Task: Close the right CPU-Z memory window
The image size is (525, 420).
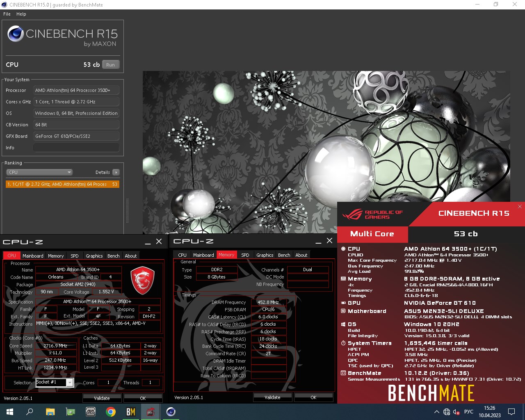Action: coord(329,241)
